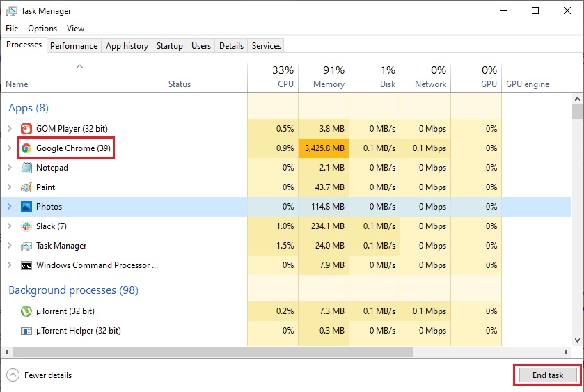Click the horizontal scrollbar right arrow

click(x=566, y=352)
